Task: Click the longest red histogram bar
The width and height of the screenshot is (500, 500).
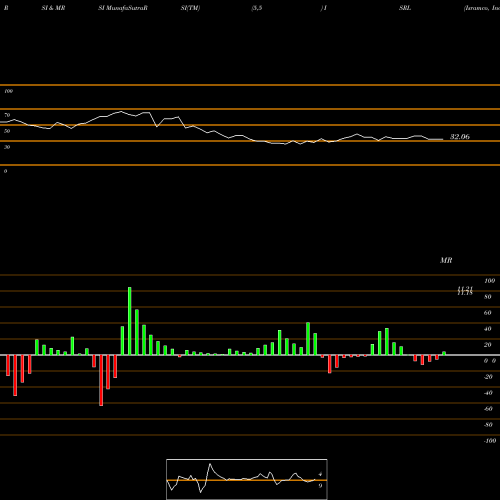Action: click(101, 380)
